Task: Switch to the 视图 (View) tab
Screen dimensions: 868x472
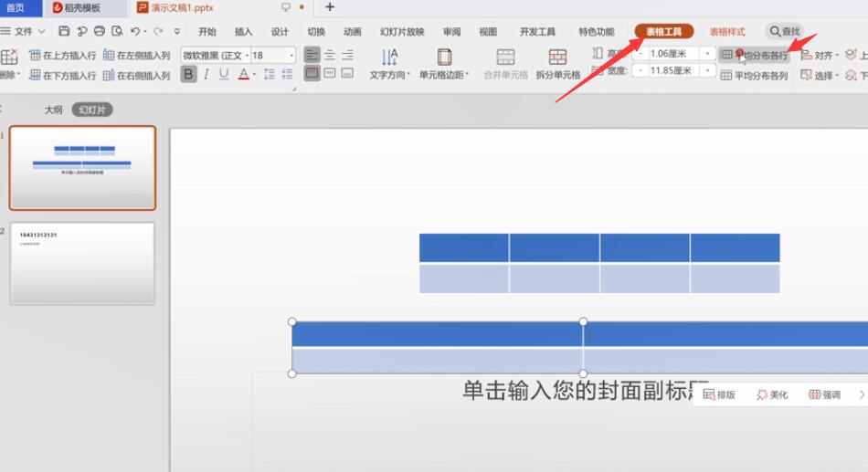Action: tap(488, 32)
